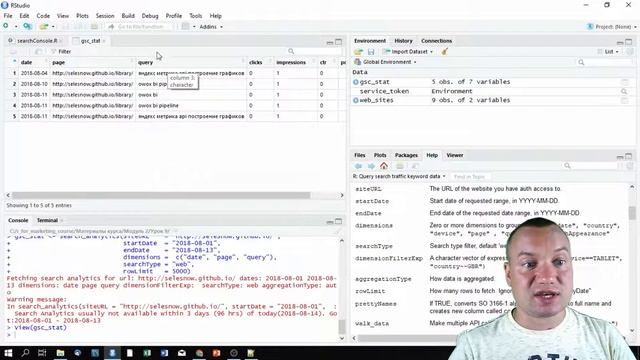This screenshot has height=360, width=640.
Task: Click the Help pane vertical scrollbar thumb
Action: coord(632,213)
